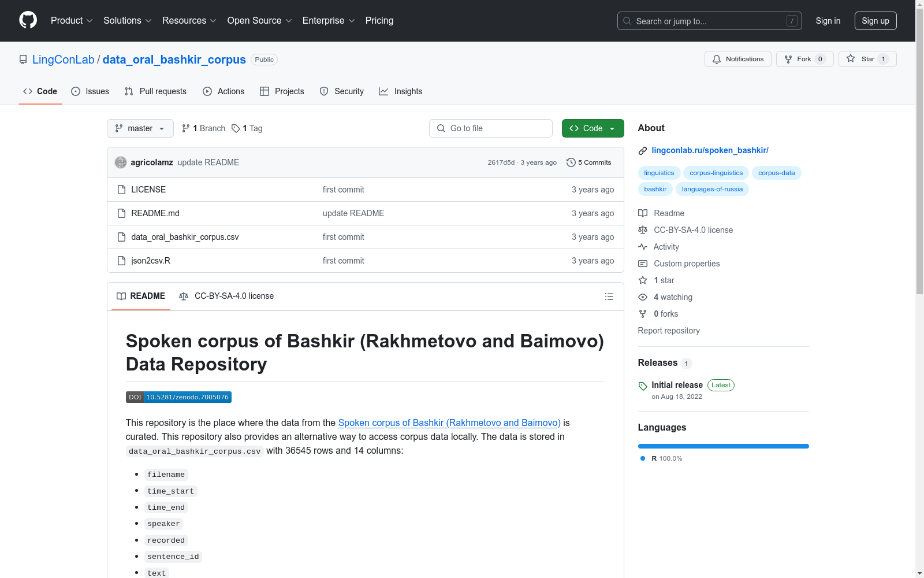Open the green Code dropdown button
This screenshot has height=578, width=924.
(593, 128)
